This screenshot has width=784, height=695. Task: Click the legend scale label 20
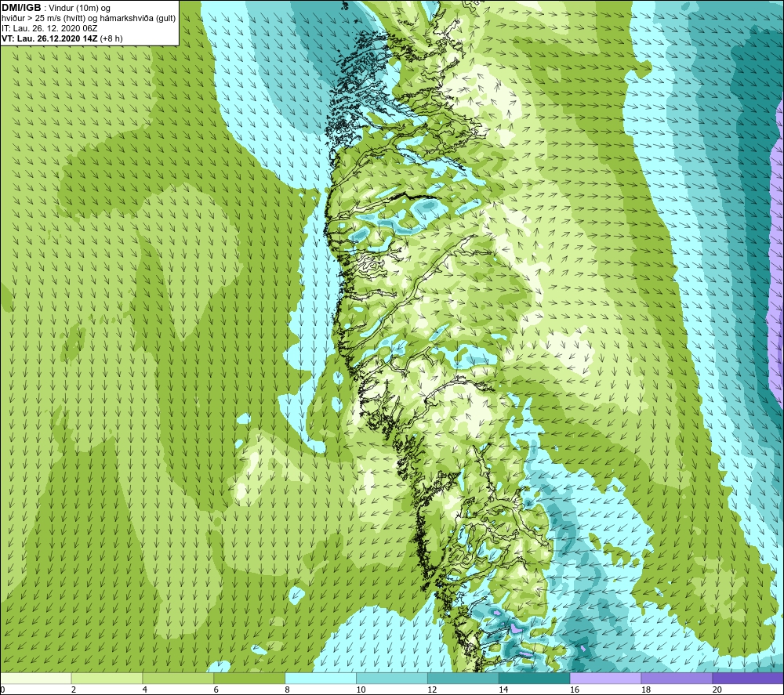coord(717,690)
